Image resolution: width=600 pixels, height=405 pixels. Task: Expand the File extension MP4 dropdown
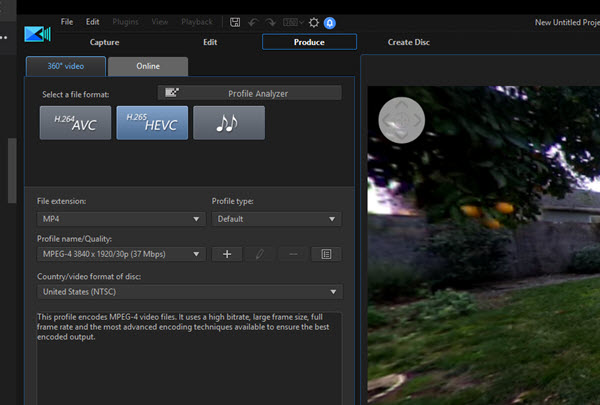[x=121, y=219]
